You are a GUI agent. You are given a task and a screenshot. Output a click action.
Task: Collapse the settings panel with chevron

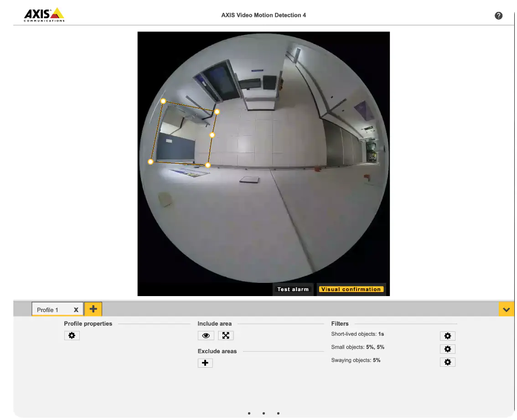click(506, 309)
